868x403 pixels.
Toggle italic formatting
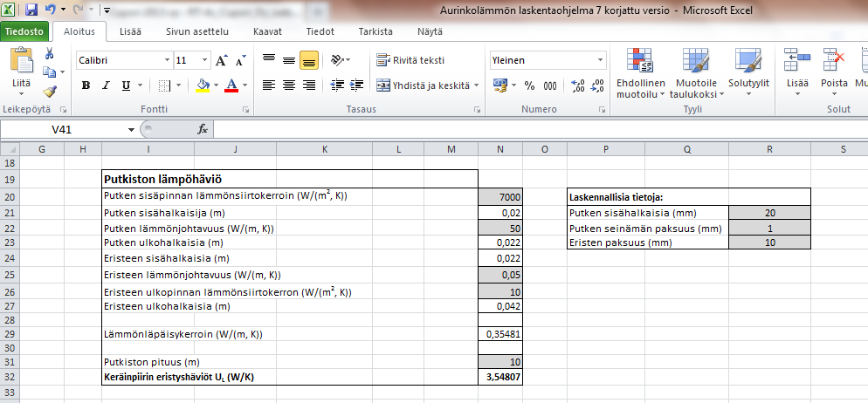106,85
